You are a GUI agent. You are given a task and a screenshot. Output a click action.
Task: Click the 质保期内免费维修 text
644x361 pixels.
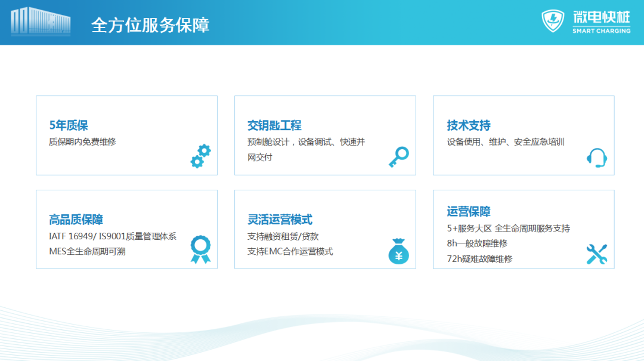(x=82, y=142)
